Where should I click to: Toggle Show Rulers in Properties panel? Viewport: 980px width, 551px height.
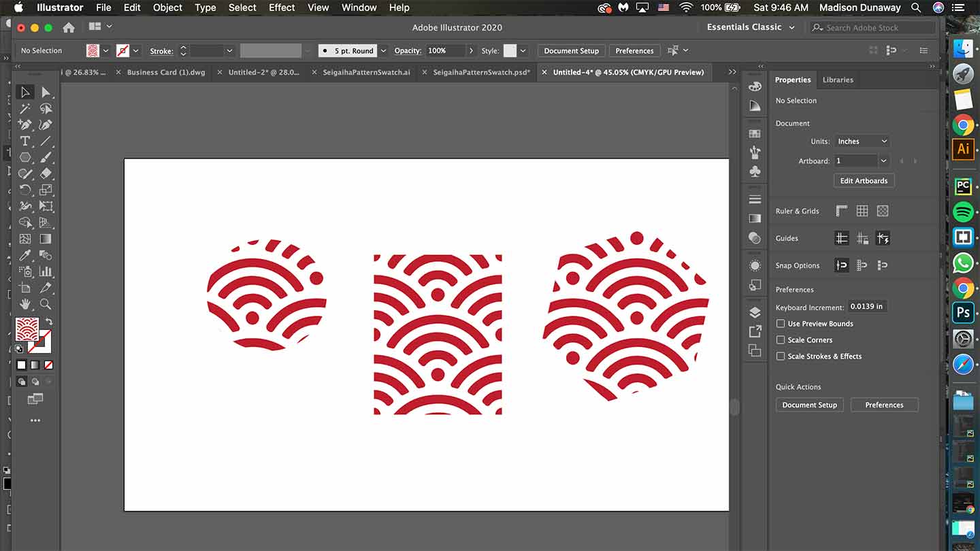pos(842,211)
